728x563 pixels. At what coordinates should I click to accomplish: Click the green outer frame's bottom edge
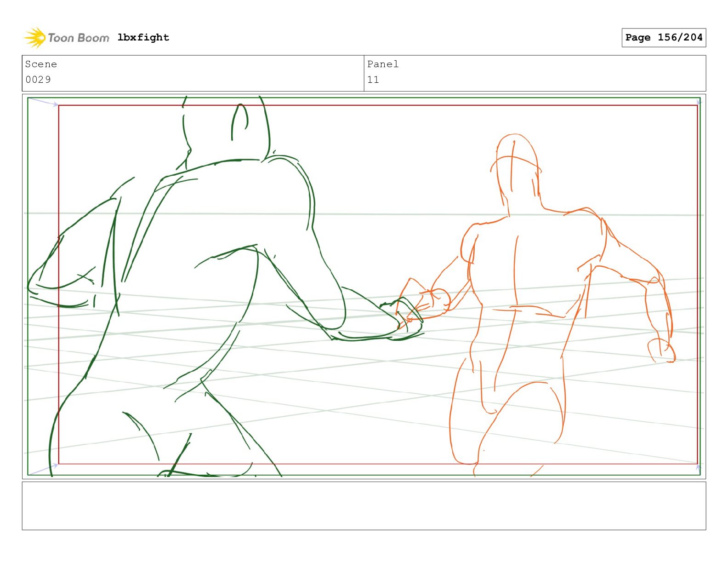point(364,475)
